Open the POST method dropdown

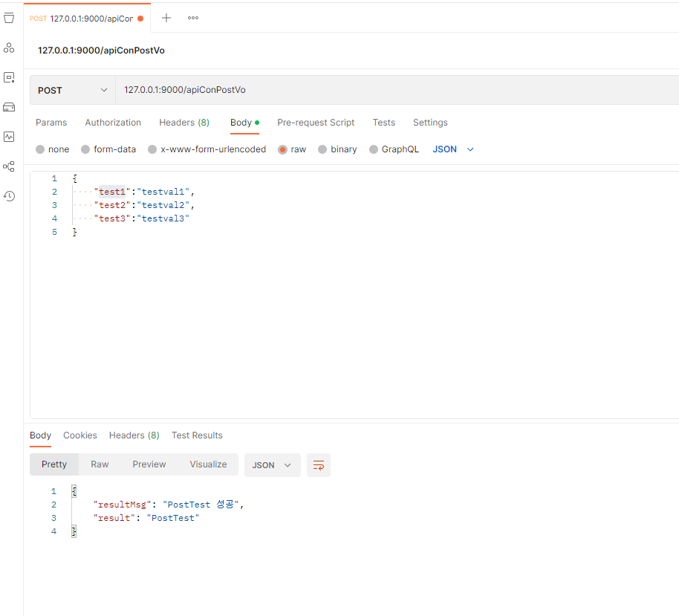[x=72, y=90]
